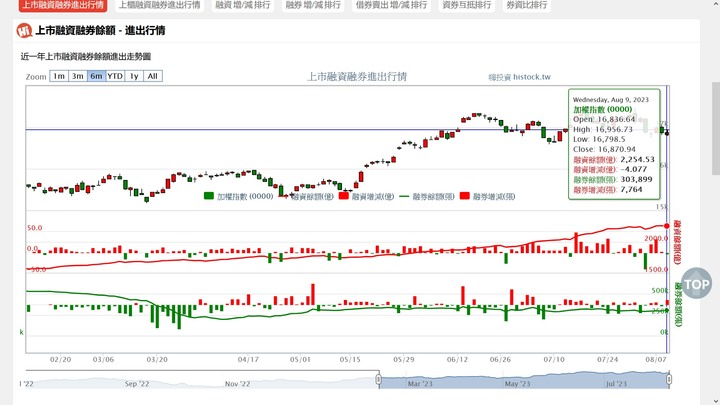Select the 3m zoom range

(78, 76)
